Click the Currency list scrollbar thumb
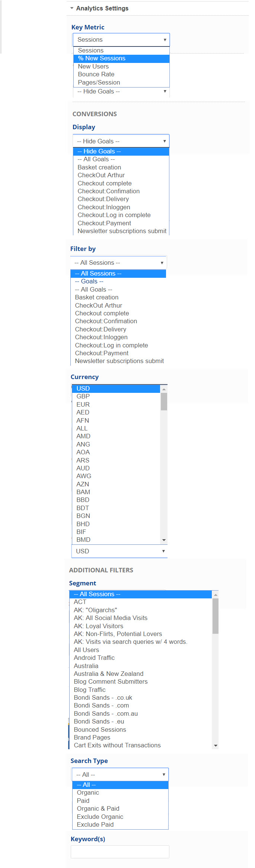The height and width of the screenshot is (868, 255). coord(164,401)
